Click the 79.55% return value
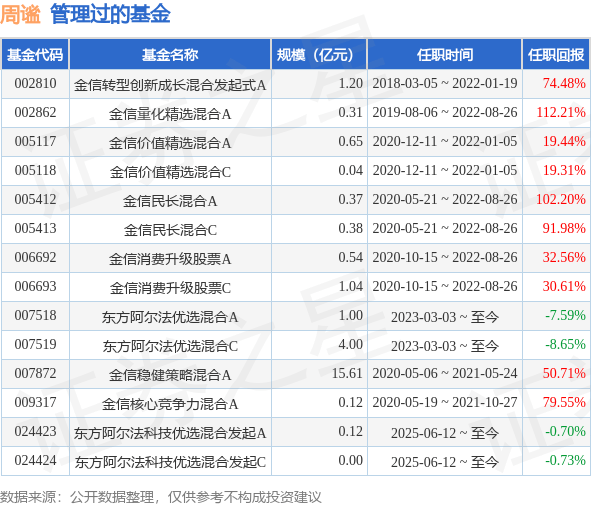The height and width of the screenshot is (506, 591). 564,403
